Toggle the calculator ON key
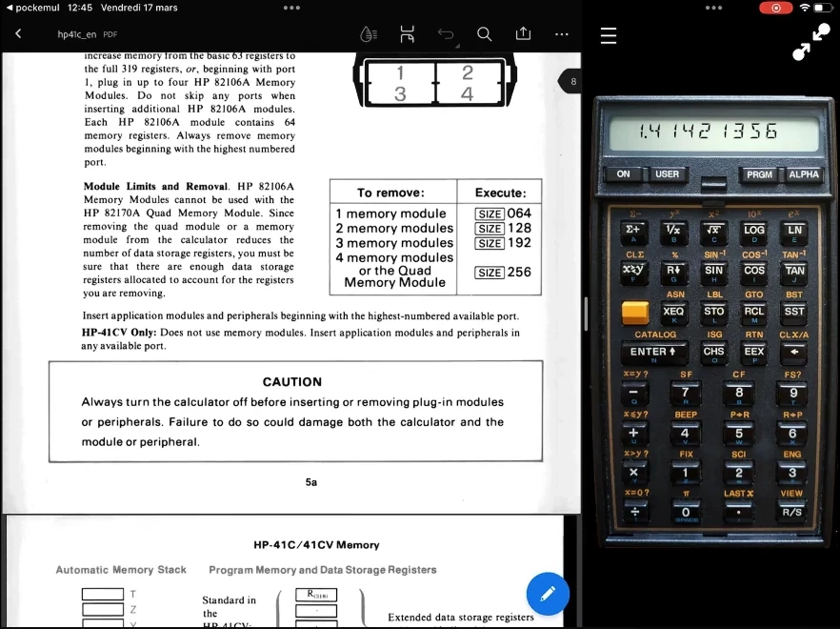This screenshot has width=840, height=629. 623,174
